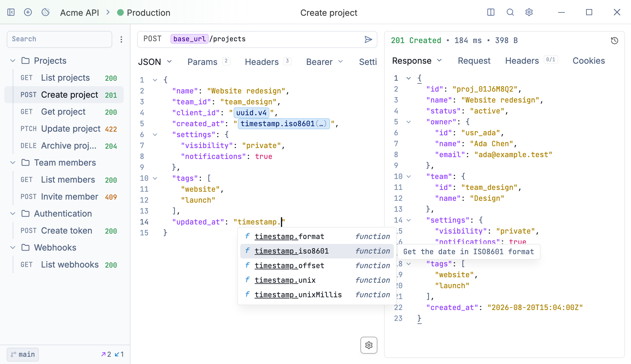
Task: Open Create project POST request
Action: tap(64, 95)
